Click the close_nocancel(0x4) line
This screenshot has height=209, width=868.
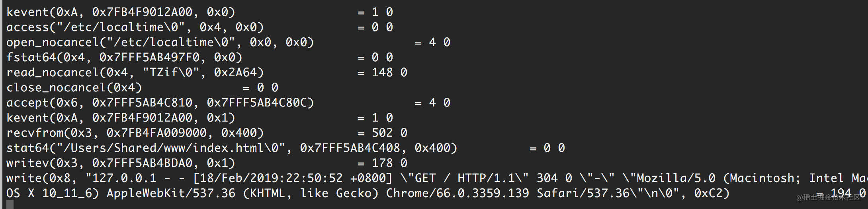143,88
